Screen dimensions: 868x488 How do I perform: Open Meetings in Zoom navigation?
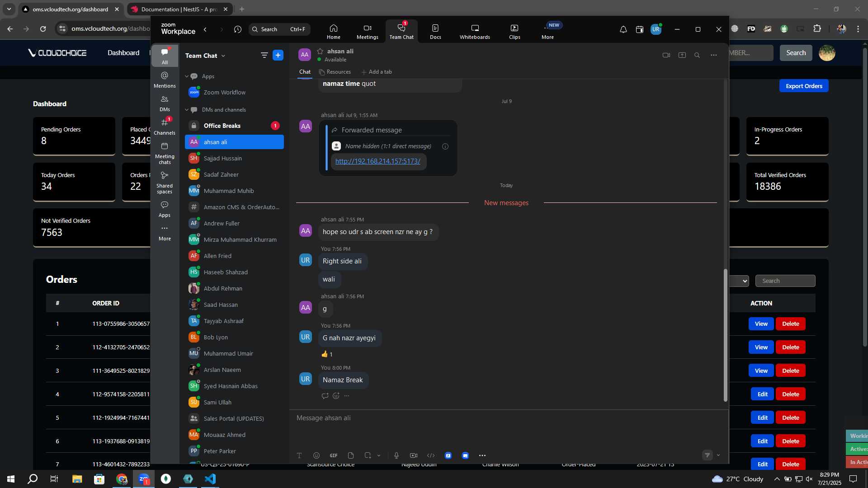(367, 32)
